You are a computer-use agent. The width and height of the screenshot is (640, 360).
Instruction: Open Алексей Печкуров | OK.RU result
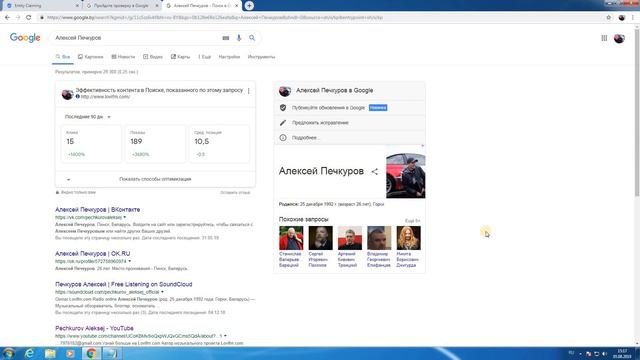coord(93,253)
